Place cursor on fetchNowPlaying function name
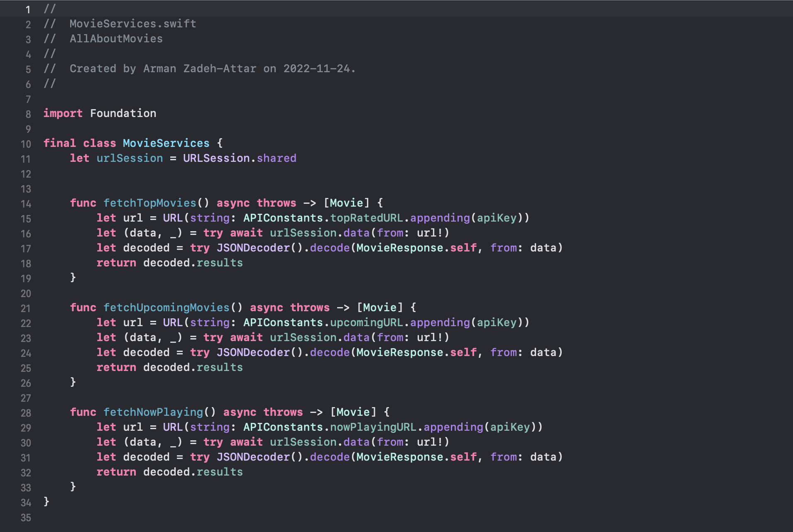The width and height of the screenshot is (793, 532). 153,412
